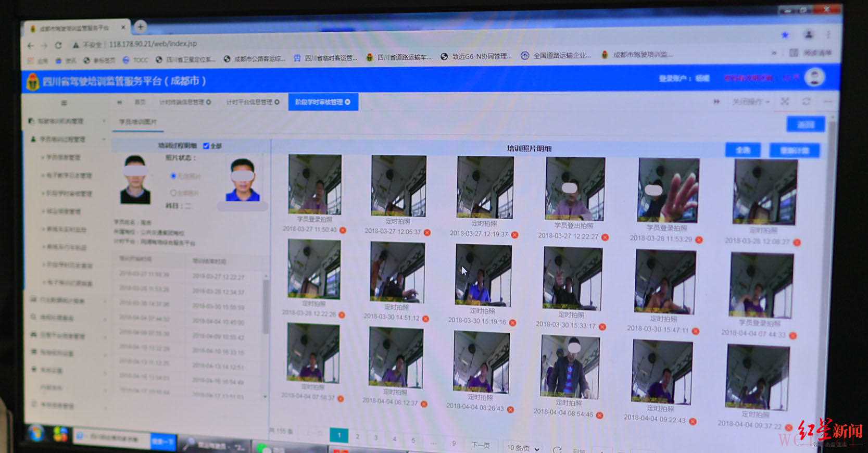Go to page 2 in pagination
Screen dimensions: 868x453
(x=357, y=436)
